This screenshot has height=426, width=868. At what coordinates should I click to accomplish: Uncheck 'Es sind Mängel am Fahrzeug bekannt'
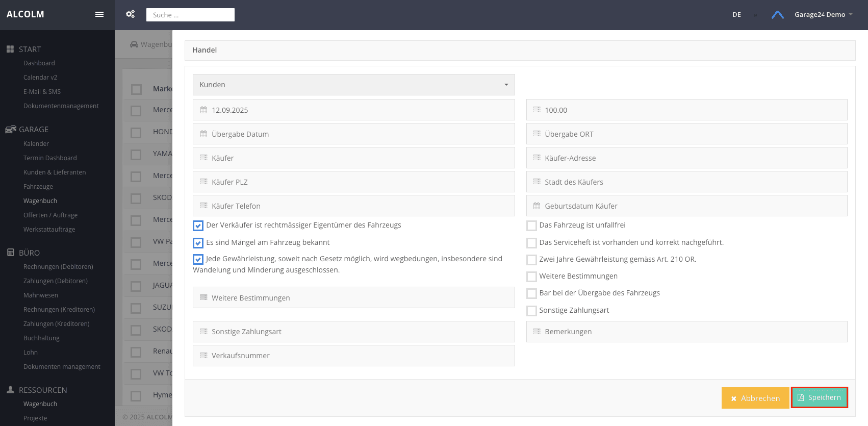(x=198, y=243)
